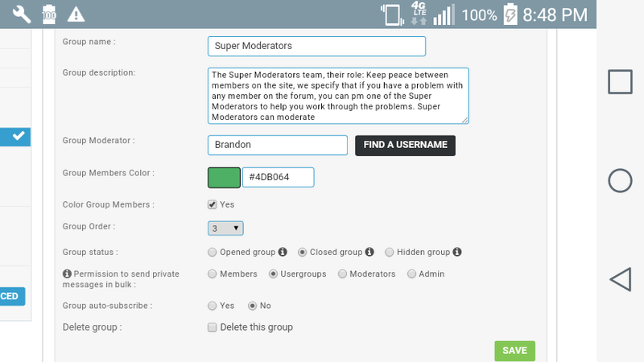The image size is (644, 362).
Task: Click the Group Moderator Brandon field
Action: coord(278,146)
